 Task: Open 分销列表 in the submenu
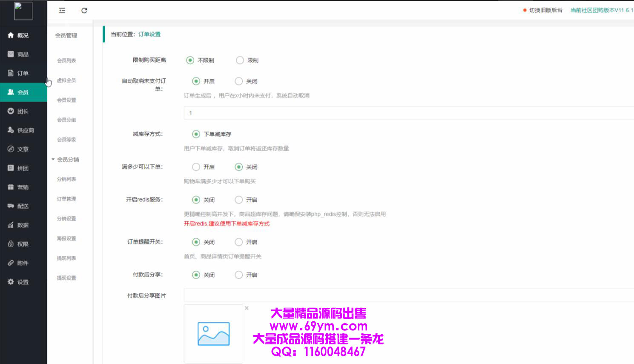[x=66, y=179]
